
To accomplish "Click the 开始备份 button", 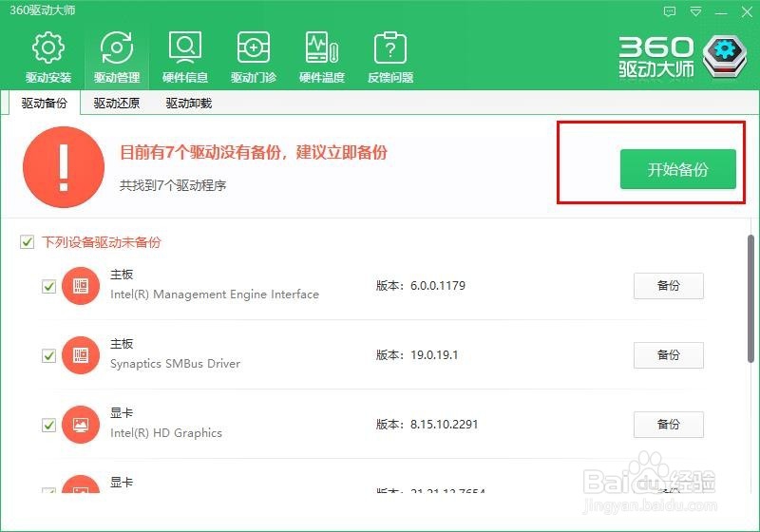I will point(678,169).
